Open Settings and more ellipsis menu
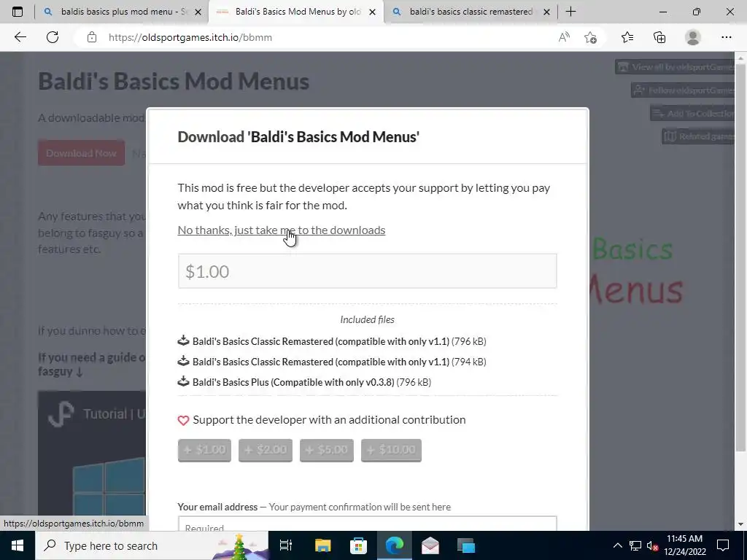 coord(726,37)
